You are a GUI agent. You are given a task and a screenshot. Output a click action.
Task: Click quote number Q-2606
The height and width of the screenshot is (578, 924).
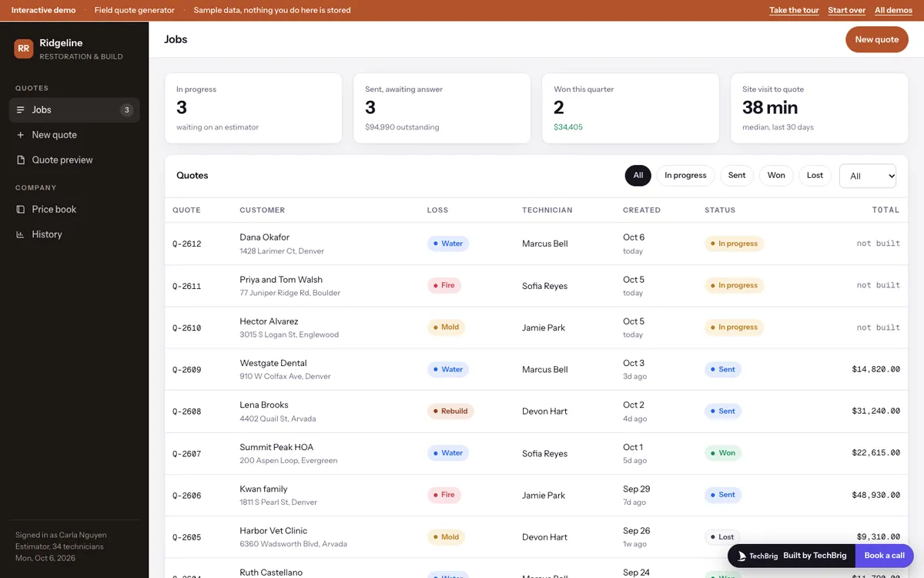(x=187, y=496)
